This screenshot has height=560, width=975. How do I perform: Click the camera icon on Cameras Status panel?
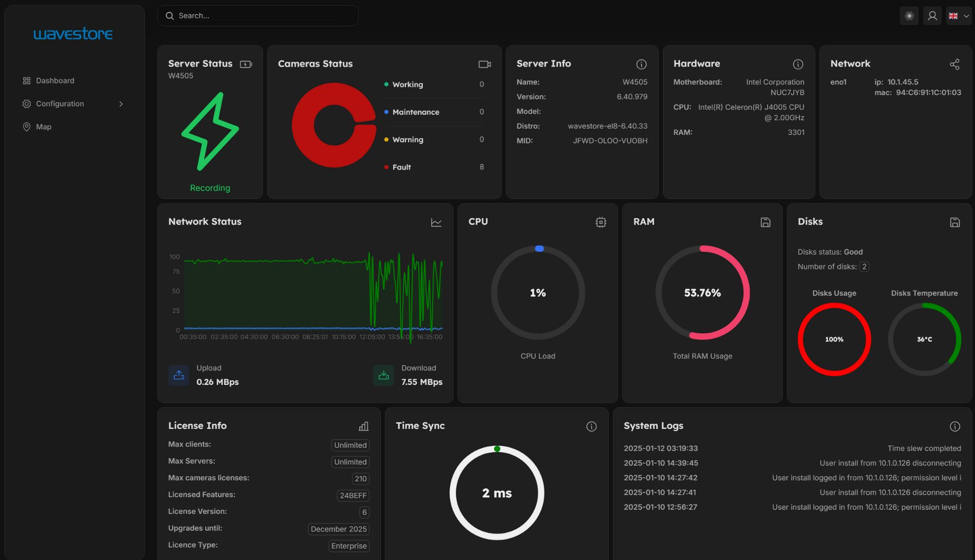click(485, 64)
